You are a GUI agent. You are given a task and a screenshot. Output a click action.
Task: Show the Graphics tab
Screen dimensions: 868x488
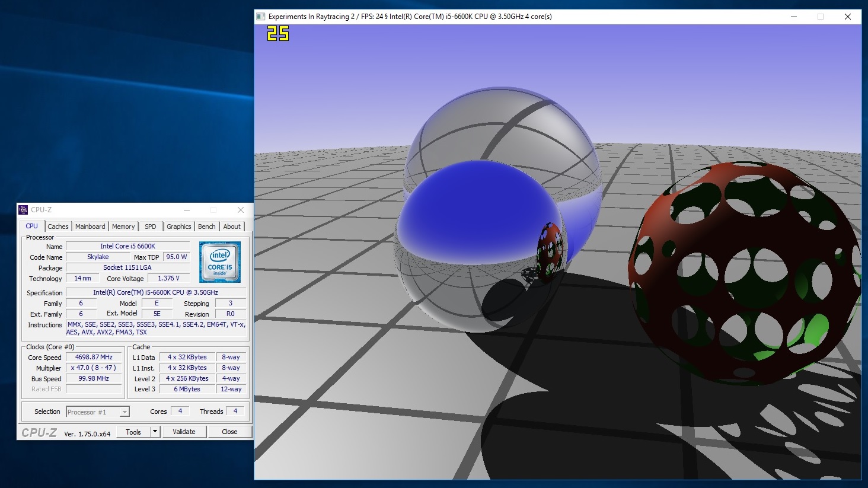[178, 227]
